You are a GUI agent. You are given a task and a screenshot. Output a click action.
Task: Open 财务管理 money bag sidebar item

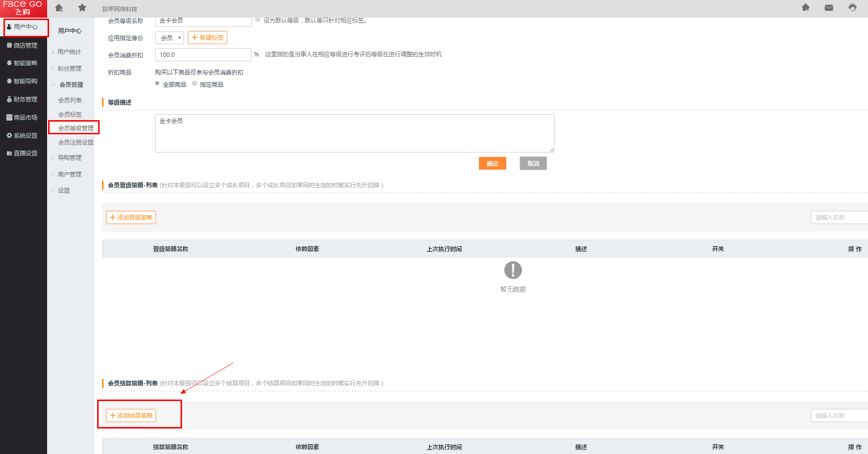tap(23, 100)
